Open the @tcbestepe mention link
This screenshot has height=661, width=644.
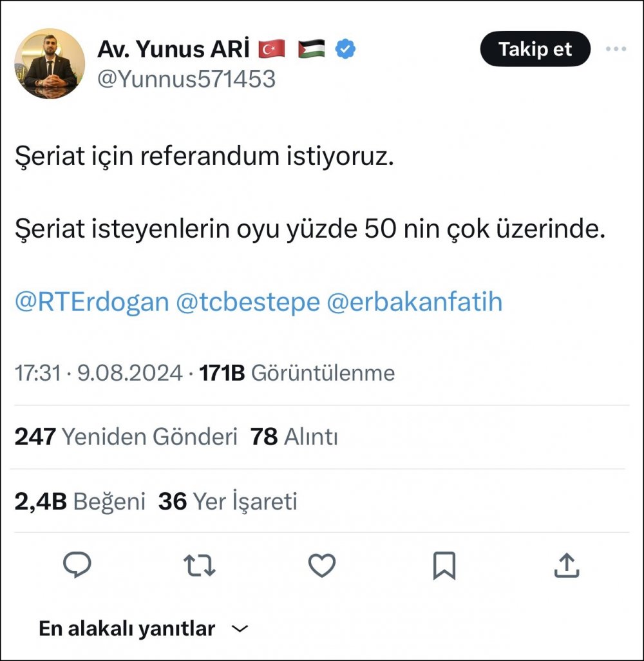point(248,302)
